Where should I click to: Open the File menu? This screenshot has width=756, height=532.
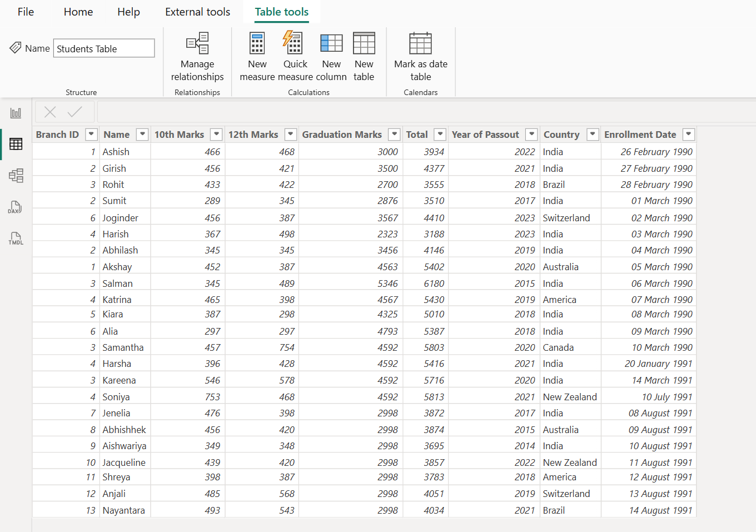[x=26, y=12]
